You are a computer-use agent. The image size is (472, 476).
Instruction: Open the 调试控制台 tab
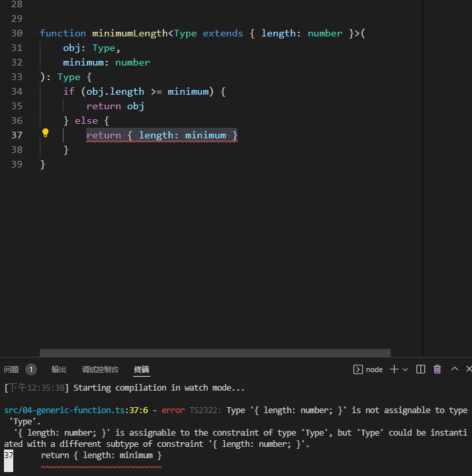[100, 369]
